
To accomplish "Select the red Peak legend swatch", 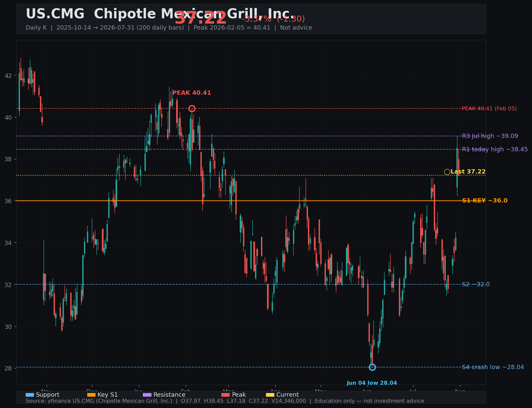I will [x=226, y=395].
